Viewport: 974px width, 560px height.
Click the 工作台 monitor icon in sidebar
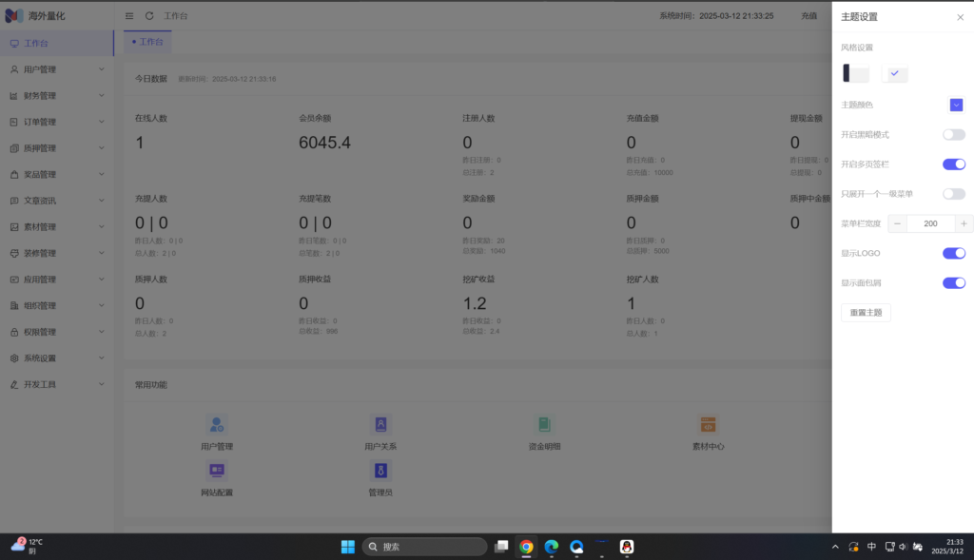coord(14,44)
